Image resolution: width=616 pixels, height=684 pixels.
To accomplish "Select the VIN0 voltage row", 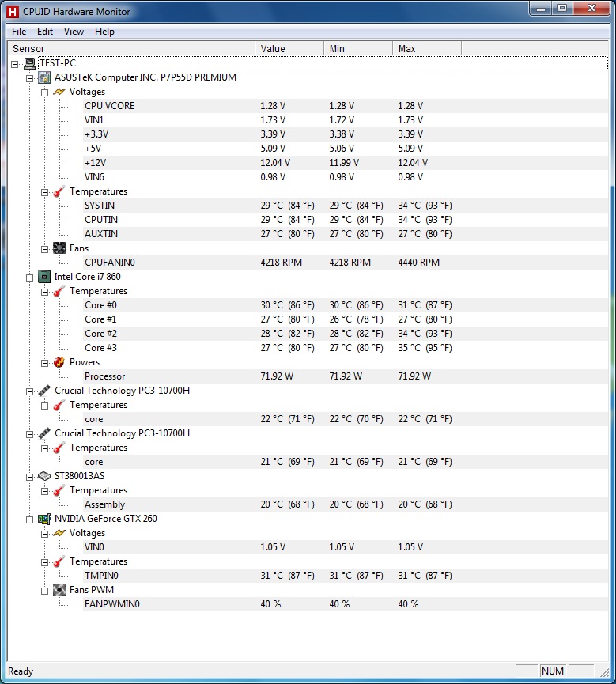I will pos(346,547).
